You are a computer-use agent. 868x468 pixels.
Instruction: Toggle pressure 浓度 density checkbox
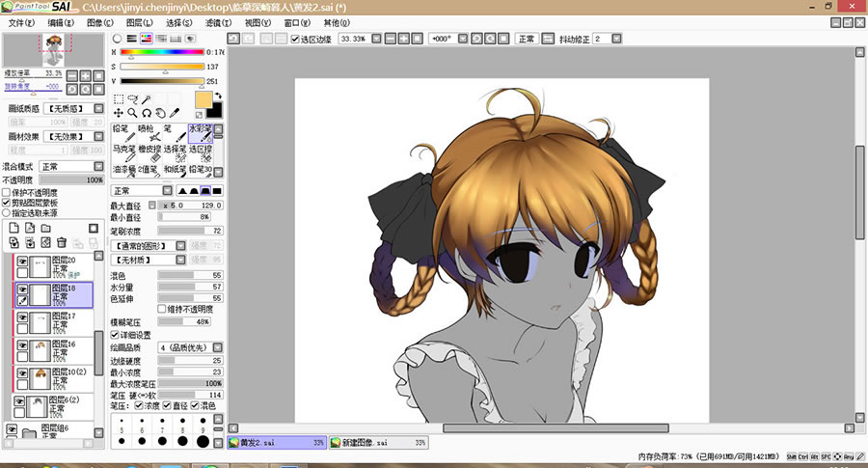coord(139,405)
